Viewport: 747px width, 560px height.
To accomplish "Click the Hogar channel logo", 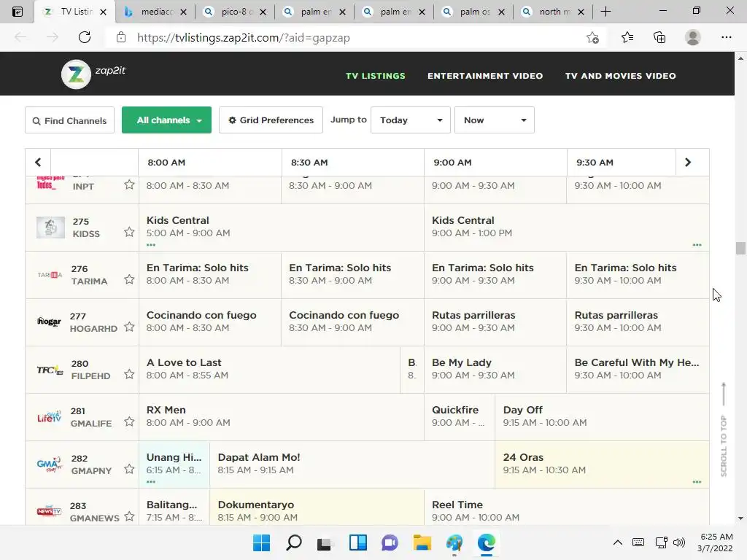I will click(49, 322).
